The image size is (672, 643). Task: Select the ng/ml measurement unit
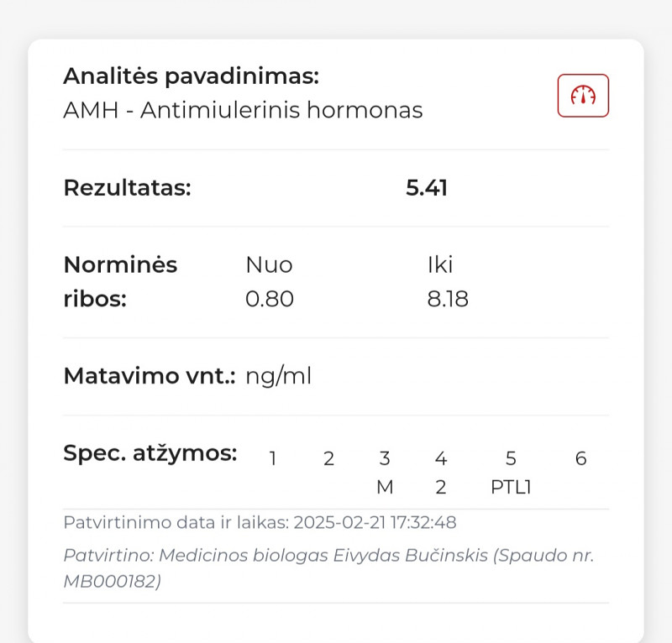[x=278, y=375]
